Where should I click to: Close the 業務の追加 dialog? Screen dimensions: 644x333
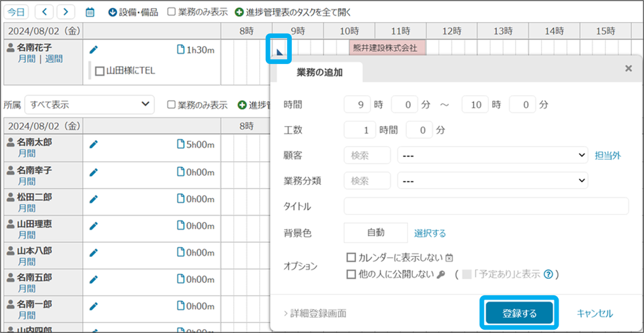point(628,68)
